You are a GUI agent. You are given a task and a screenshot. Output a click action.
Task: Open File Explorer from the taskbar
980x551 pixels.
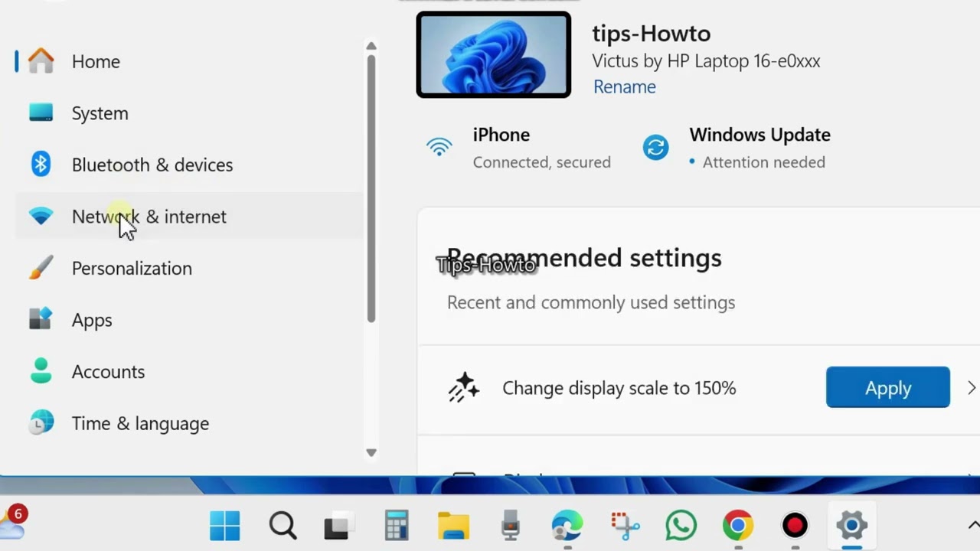tap(453, 526)
